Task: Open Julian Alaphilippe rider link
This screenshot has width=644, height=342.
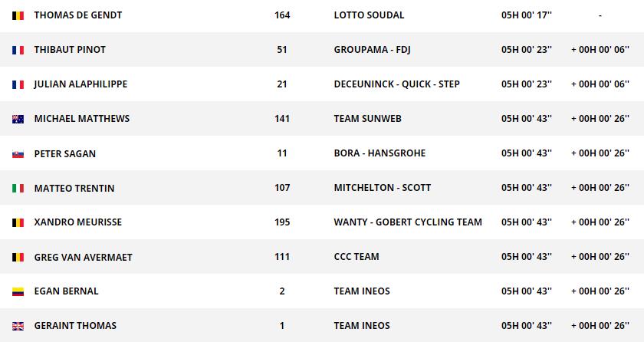Action: click(80, 84)
